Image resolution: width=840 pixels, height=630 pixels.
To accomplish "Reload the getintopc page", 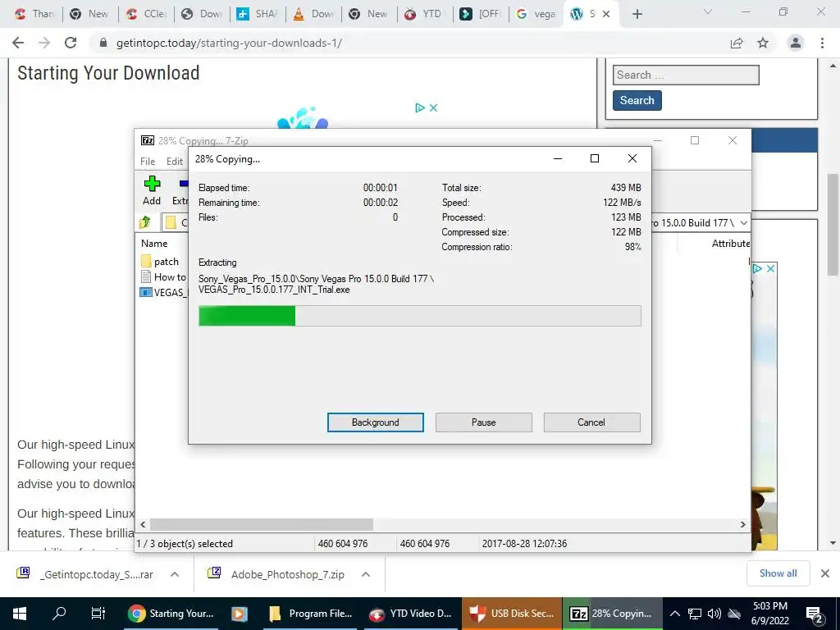I will point(71,43).
